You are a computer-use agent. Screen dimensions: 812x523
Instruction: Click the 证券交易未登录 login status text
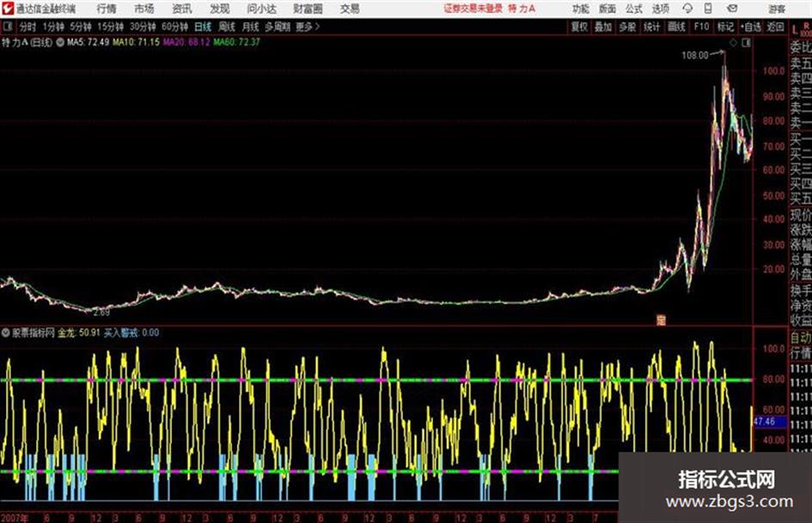(473, 9)
